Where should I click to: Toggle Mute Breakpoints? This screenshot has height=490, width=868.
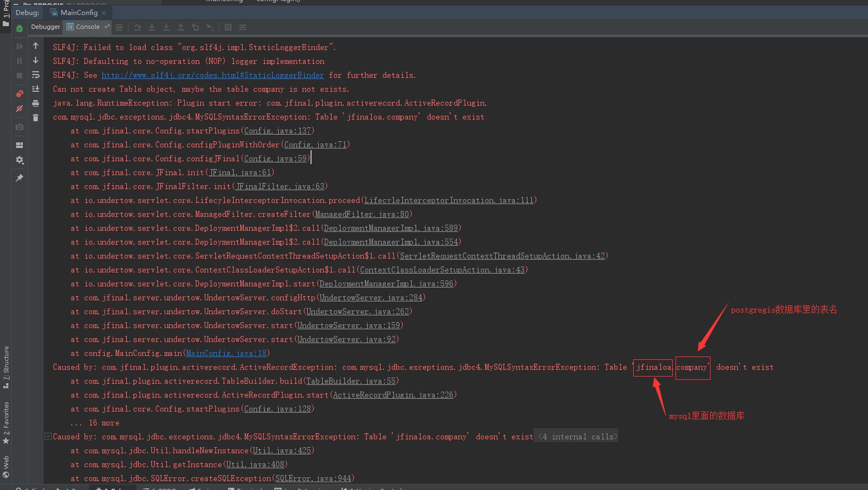[x=19, y=108]
